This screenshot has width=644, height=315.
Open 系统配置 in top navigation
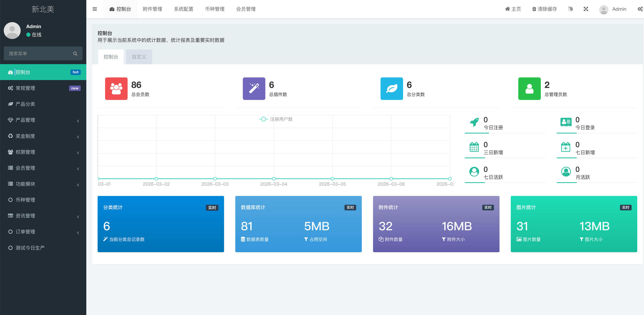tap(184, 9)
